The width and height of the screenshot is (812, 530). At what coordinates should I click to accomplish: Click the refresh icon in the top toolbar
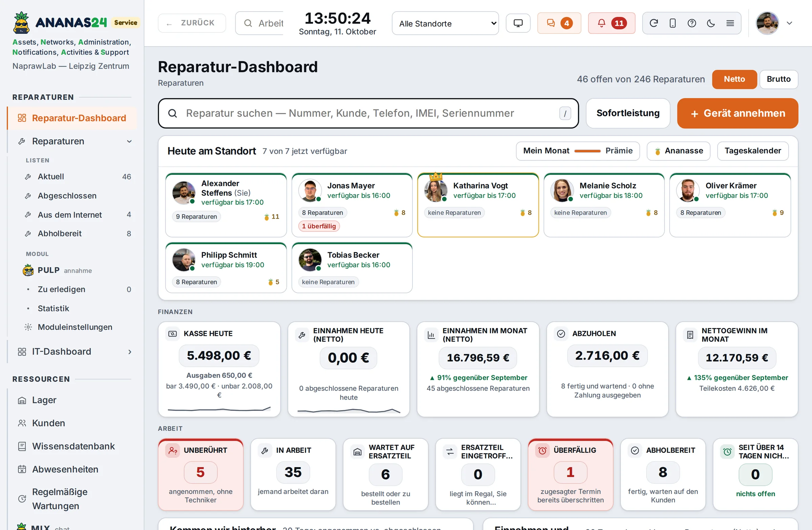[653, 23]
